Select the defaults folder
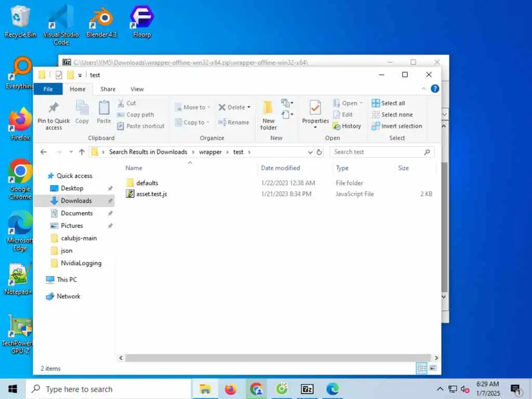The height and width of the screenshot is (399, 532). click(x=147, y=183)
